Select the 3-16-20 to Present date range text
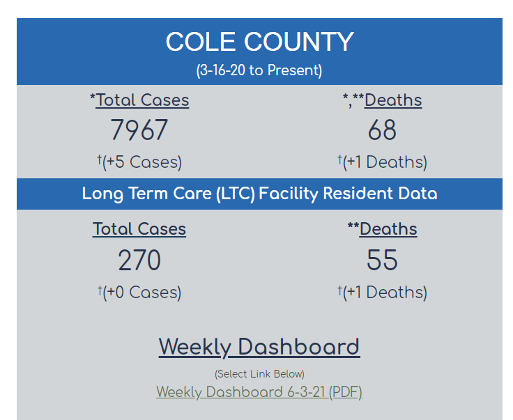Viewport: 513px width, 420px height. coord(259,70)
